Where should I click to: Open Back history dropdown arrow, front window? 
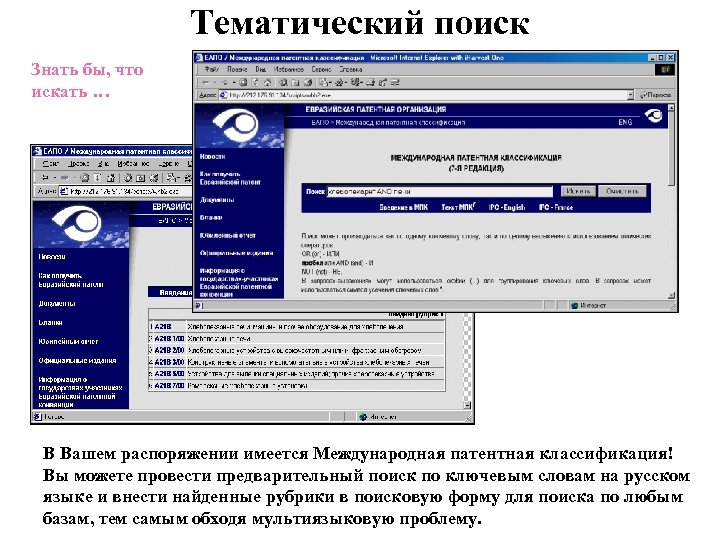(x=214, y=83)
